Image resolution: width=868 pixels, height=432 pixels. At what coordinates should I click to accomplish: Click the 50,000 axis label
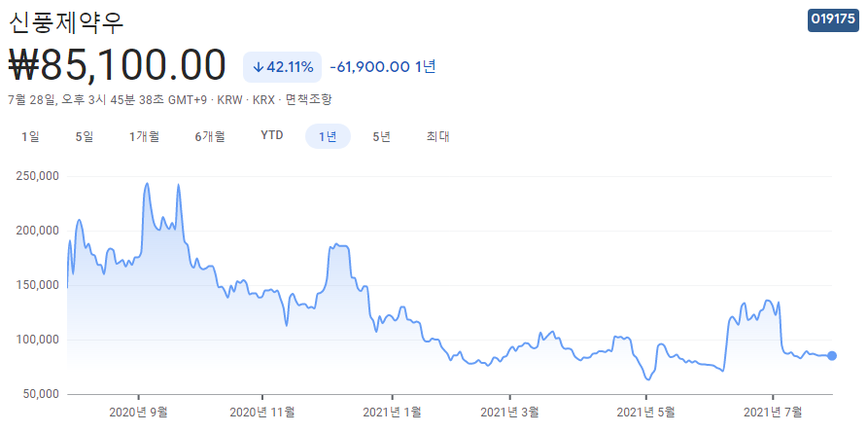43,394
